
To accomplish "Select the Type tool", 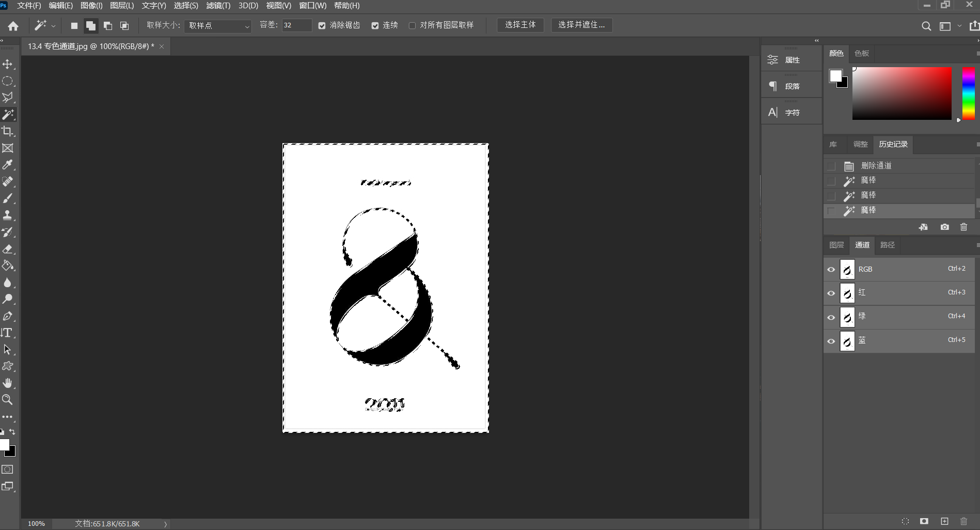I will (8, 333).
